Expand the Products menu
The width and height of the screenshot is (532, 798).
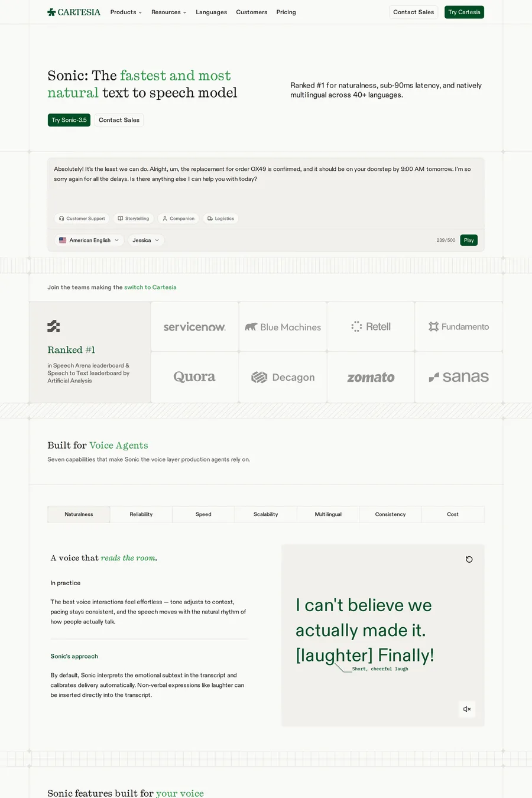(x=126, y=12)
